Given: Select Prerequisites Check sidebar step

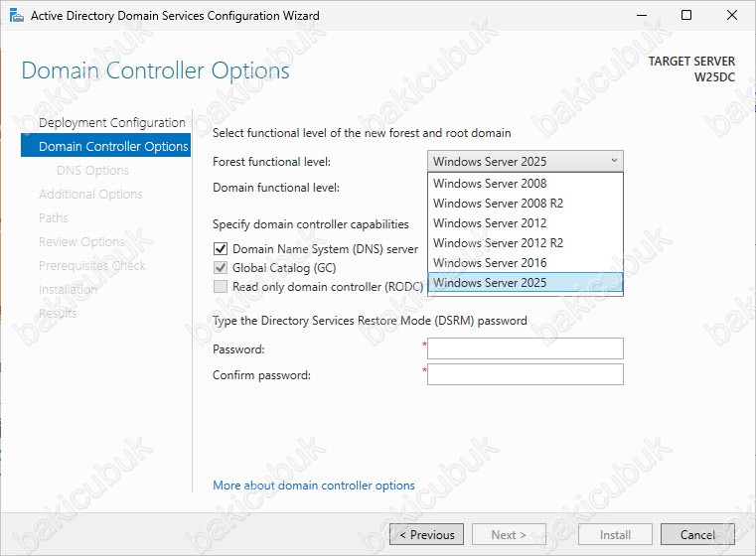Looking at the screenshot, I should [92, 265].
